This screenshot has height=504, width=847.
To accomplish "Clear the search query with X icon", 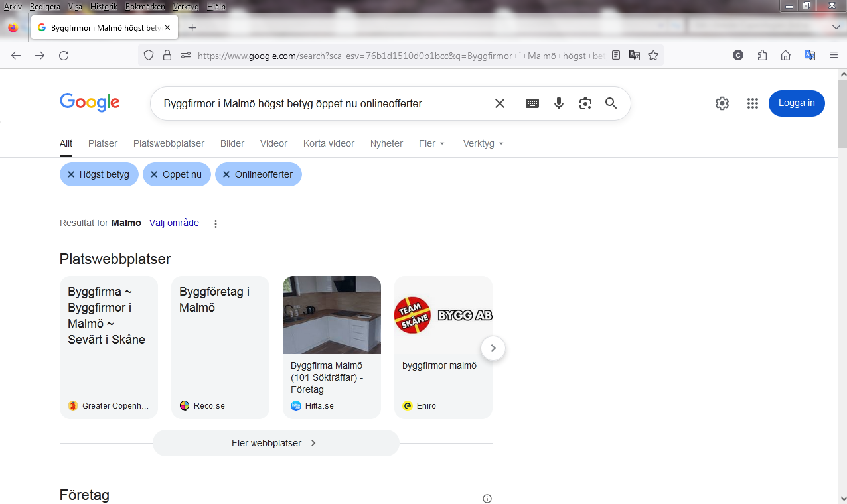I will [500, 103].
